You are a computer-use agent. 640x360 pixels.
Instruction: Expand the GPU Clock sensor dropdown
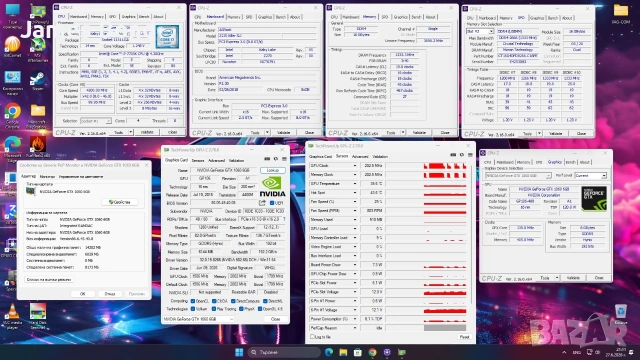pyautogui.click(x=355, y=166)
